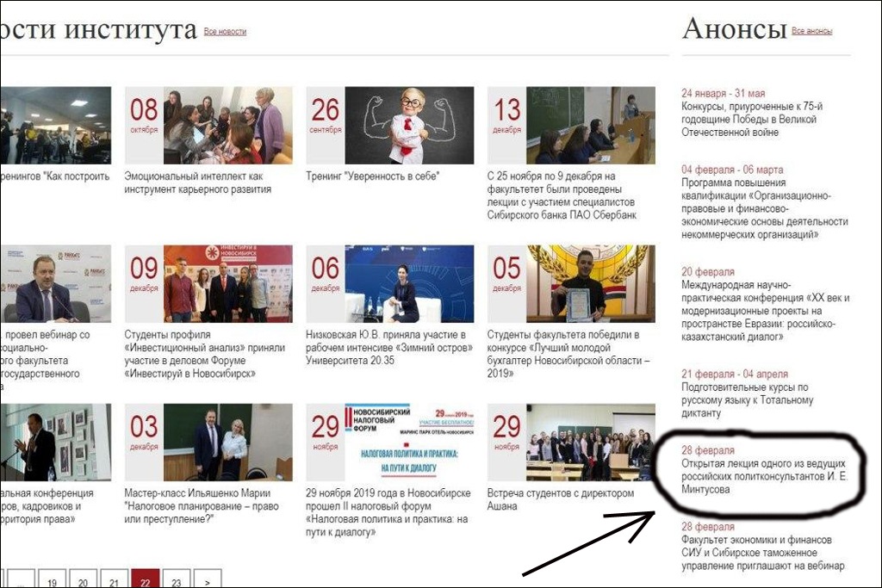Open the Тотальный диктант preparatory courses announcement
This screenshot has height=588, width=882.
click(746, 400)
